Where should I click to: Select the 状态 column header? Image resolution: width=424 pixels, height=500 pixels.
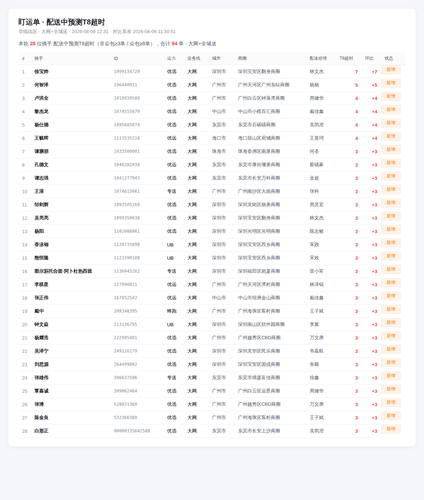389,58
